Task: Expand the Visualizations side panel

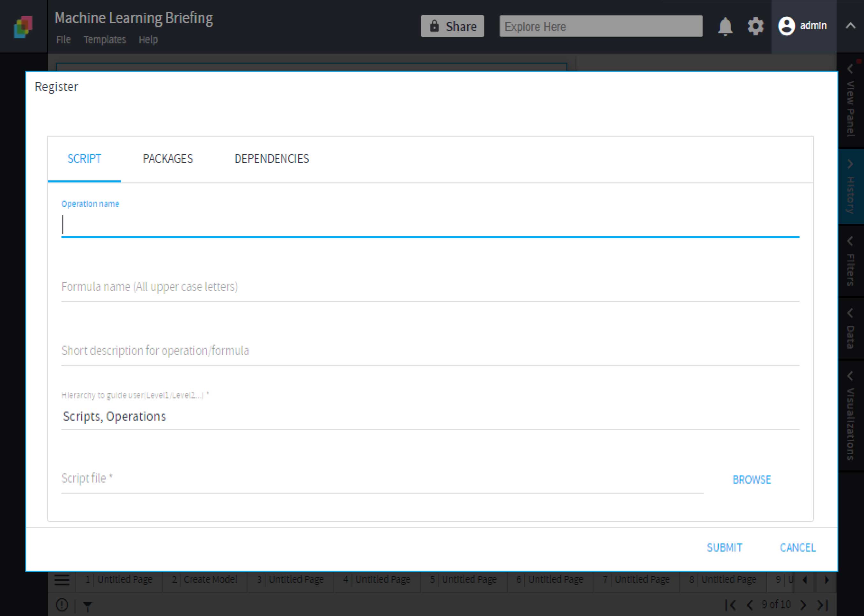Action: pos(850,415)
